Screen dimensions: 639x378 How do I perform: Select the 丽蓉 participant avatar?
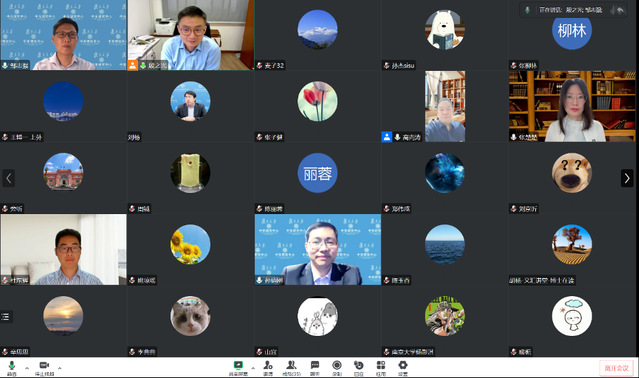(x=317, y=173)
